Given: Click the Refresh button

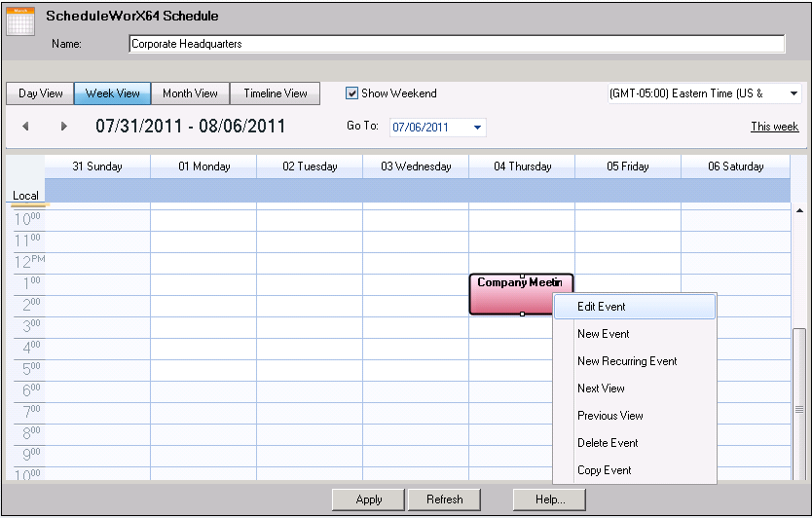Looking at the screenshot, I should point(444,499).
